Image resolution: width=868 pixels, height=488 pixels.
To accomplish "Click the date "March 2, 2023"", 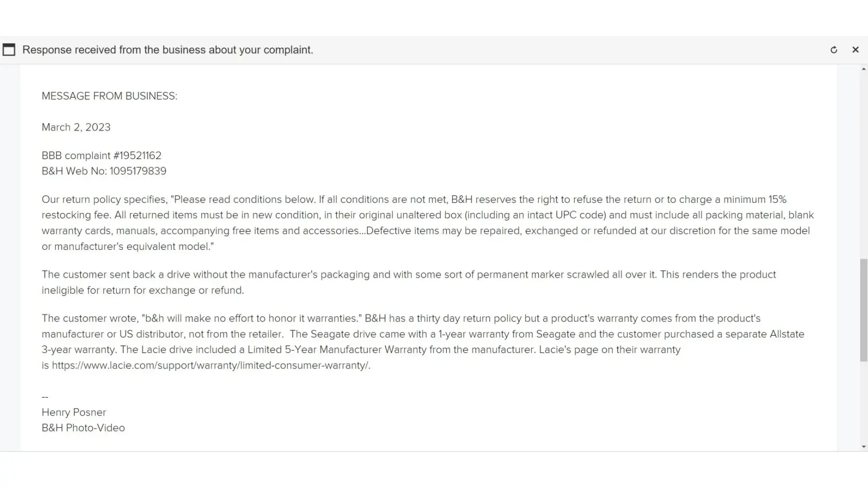I will 76,127.
